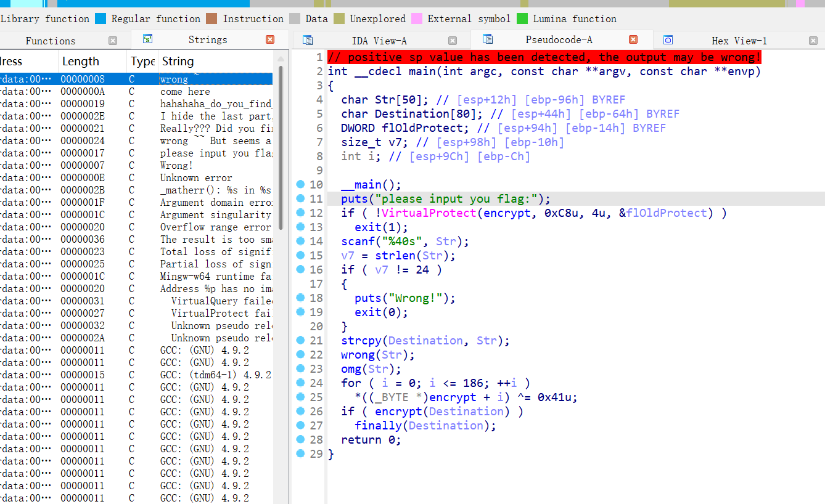Select the "please input you flag" string row

[136, 153]
